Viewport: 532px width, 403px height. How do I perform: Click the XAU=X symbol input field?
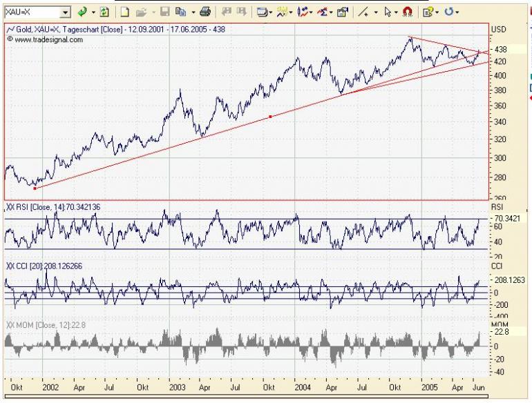tap(32, 13)
